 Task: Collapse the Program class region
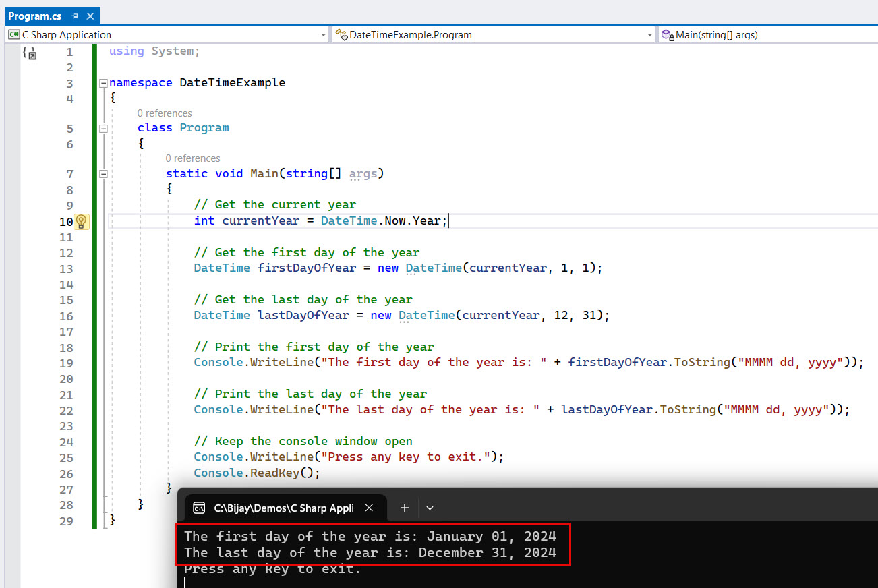103,127
